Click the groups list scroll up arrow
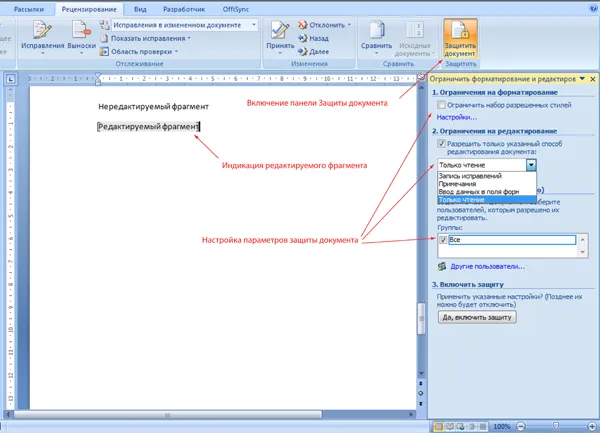Image resolution: width=600 pixels, height=433 pixels. (583, 239)
